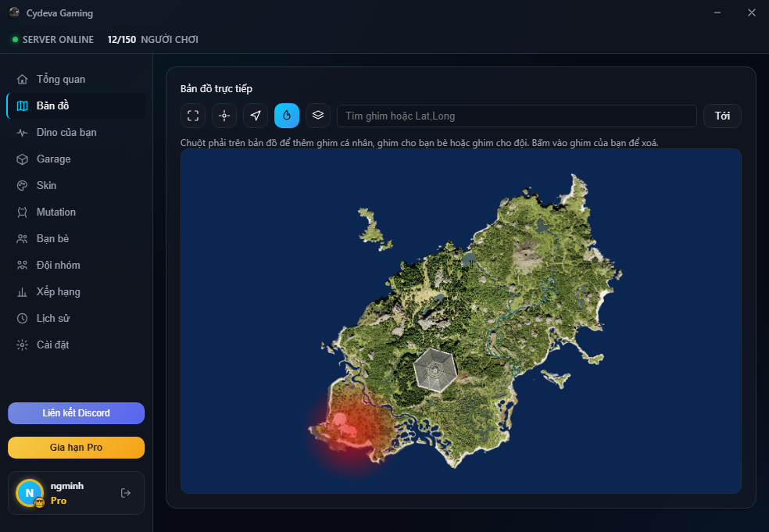The height and width of the screenshot is (532, 769).
Task: Click the ngminh profile avatar
Action: [x=30, y=493]
